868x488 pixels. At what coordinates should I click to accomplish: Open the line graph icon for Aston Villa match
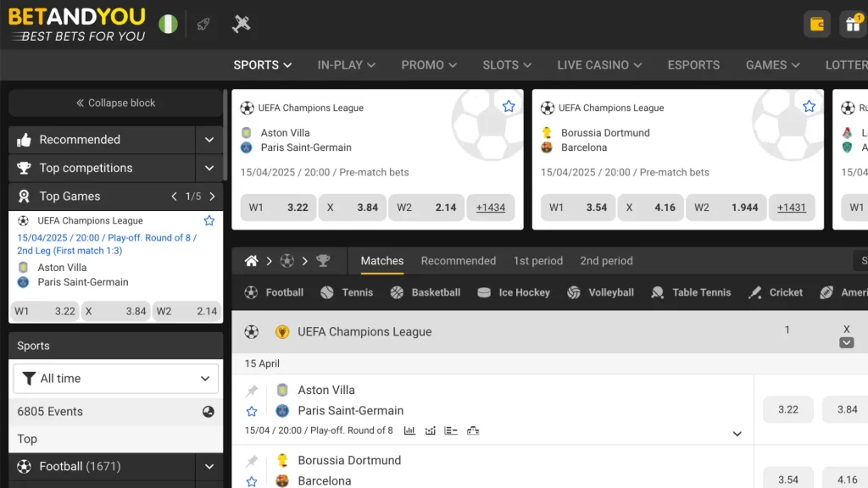tap(430, 430)
